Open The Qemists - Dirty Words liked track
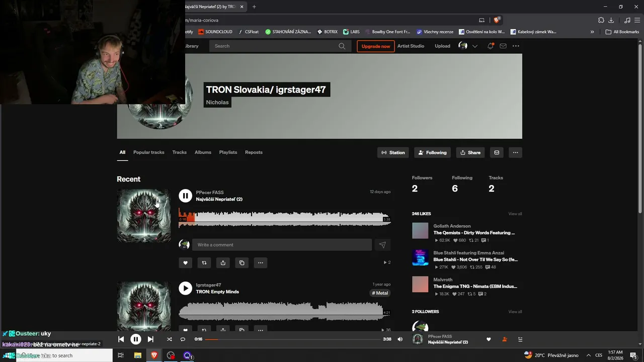644x362 pixels. (x=474, y=233)
